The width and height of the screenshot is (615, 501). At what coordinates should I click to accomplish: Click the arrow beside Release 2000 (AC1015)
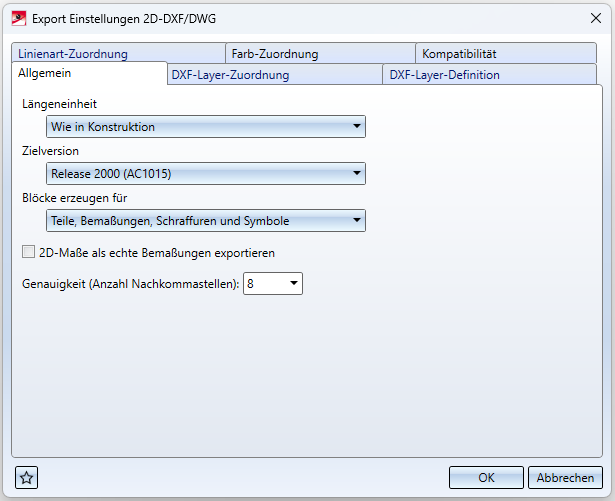tap(357, 173)
